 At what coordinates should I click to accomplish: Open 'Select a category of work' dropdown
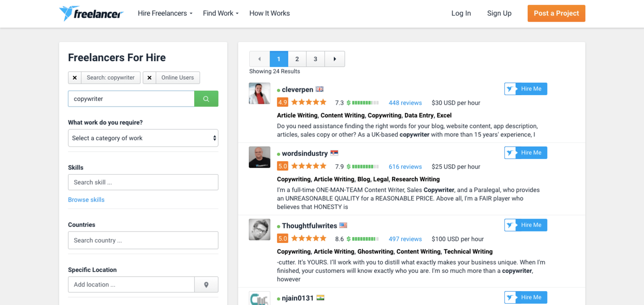click(143, 138)
